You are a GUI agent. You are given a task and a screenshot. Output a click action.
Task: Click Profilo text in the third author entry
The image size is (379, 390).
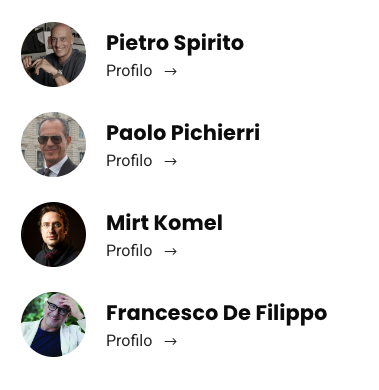129,251
